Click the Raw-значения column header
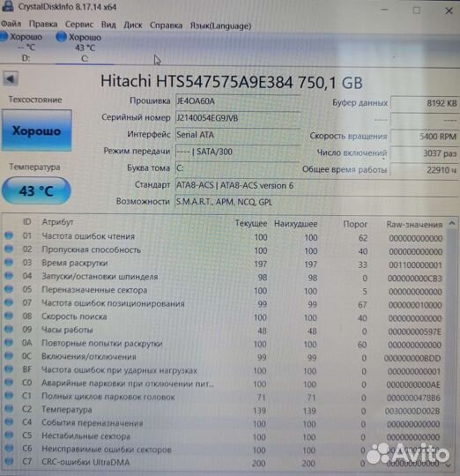The image size is (460, 476). (x=414, y=225)
